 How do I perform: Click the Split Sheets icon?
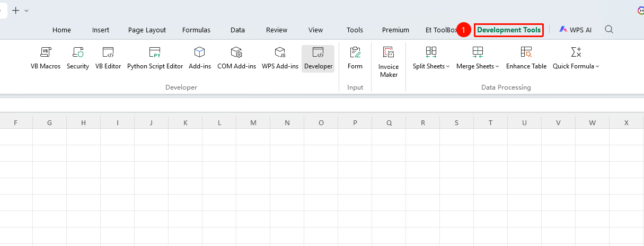pyautogui.click(x=431, y=52)
